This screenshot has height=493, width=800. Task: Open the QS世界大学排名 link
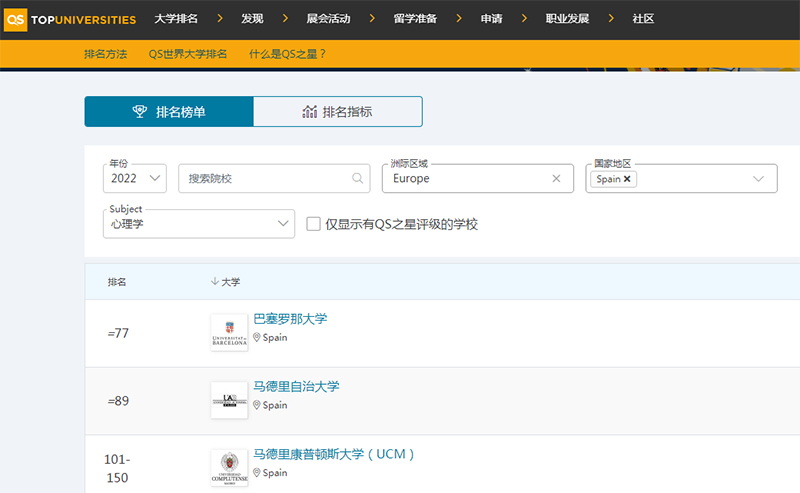coord(188,54)
